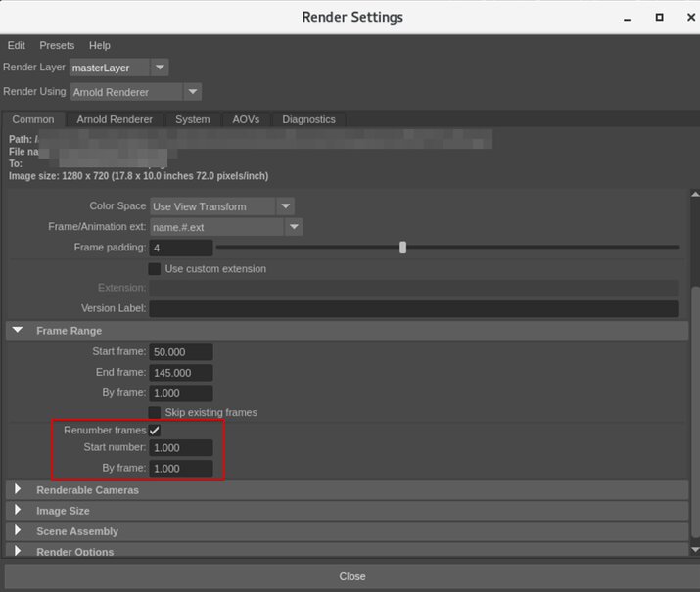Click the Frame padding slider handle
700x592 pixels.
(403, 248)
